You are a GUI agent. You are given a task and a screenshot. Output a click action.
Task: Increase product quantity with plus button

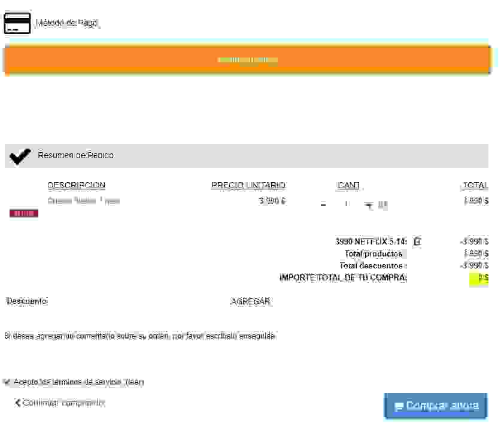(x=369, y=206)
